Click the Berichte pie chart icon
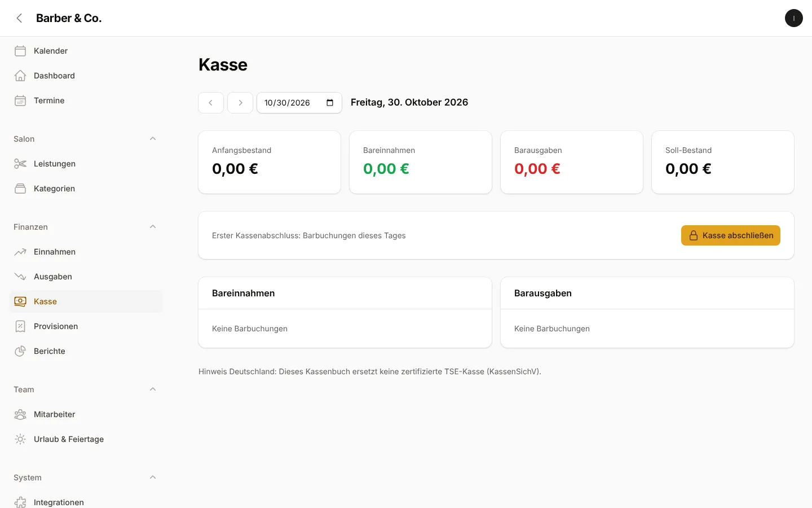 pos(20,351)
